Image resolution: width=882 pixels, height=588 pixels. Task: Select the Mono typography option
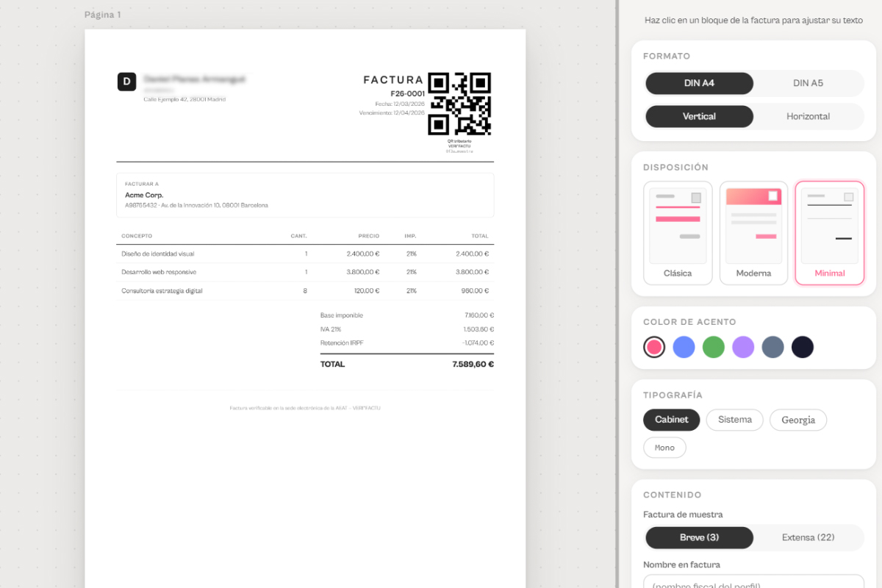coord(664,448)
